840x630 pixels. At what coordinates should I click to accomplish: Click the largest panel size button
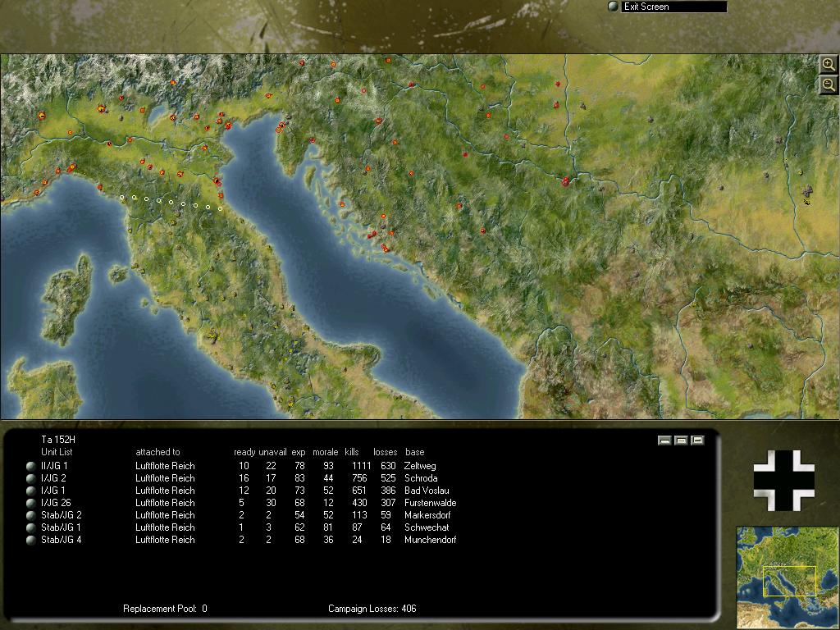[697, 441]
